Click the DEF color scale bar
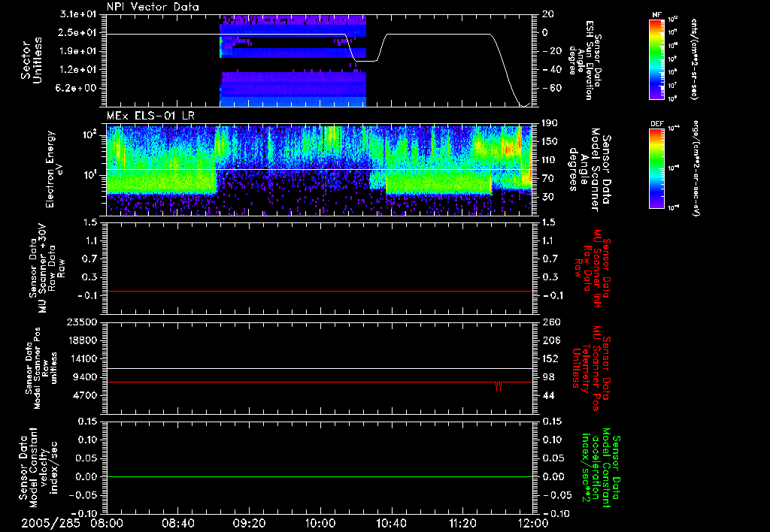The width and height of the screenshot is (770, 532). point(656,168)
